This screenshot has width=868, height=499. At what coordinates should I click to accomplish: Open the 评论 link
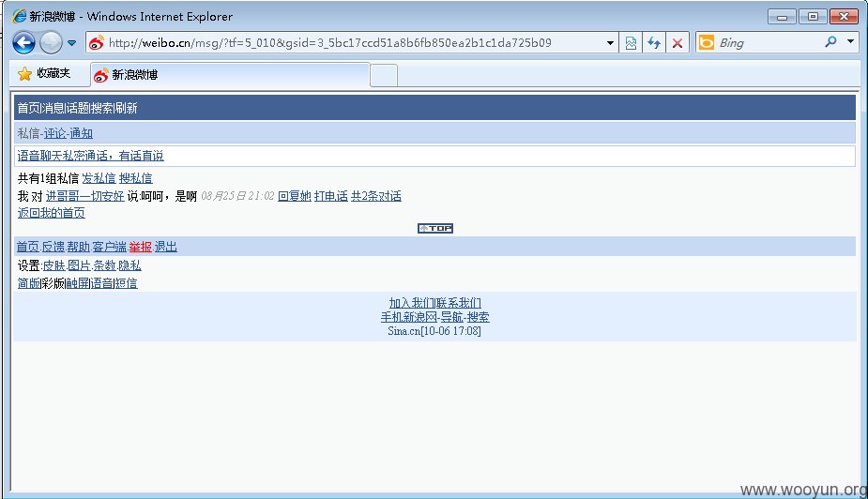point(54,133)
